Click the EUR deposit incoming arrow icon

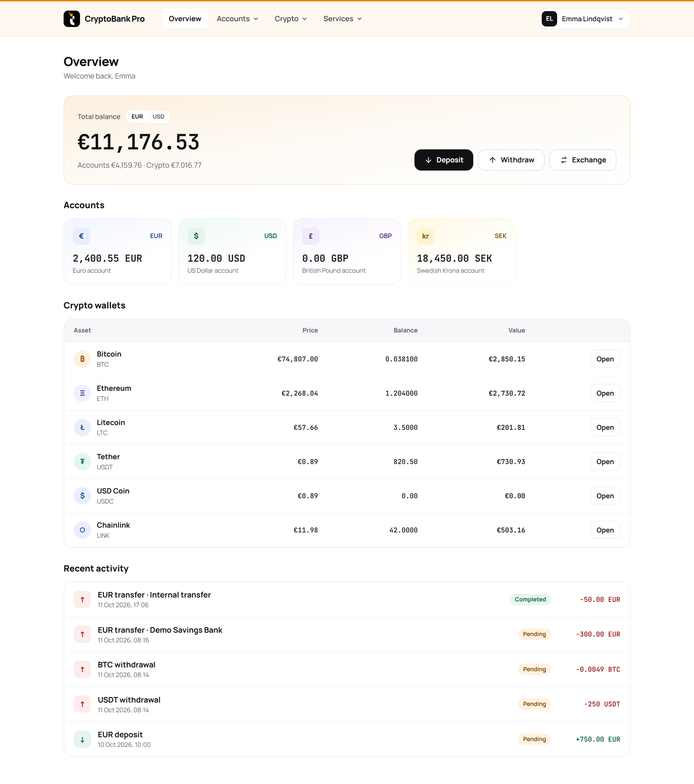(x=82, y=739)
